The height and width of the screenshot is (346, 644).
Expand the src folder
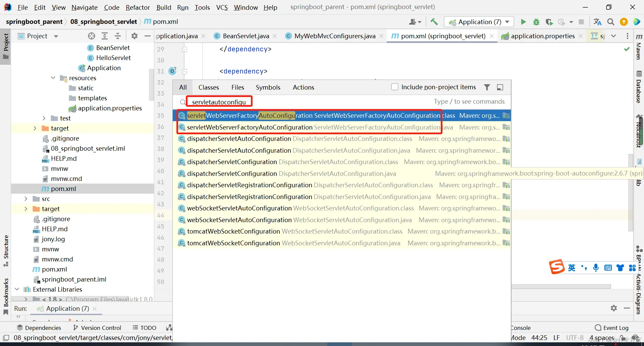[x=26, y=199]
